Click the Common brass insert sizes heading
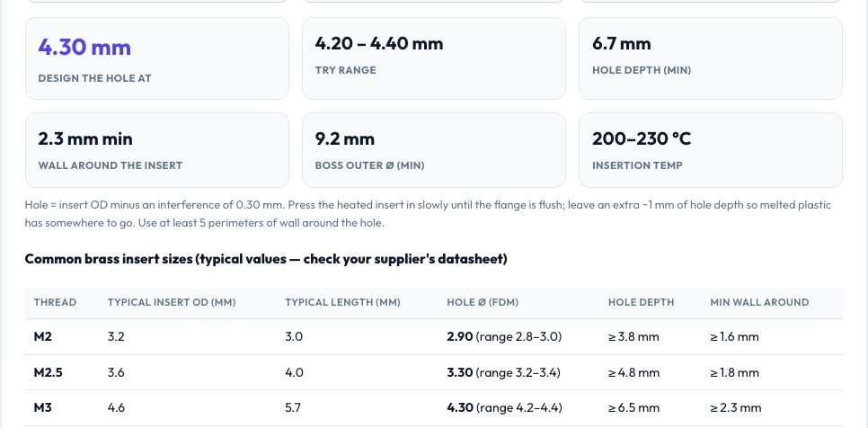 click(x=266, y=259)
